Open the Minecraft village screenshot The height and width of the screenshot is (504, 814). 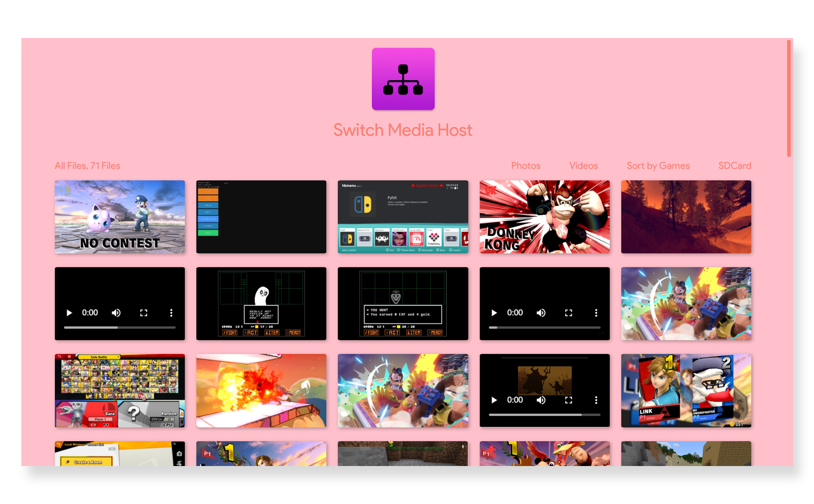pyautogui.click(x=686, y=453)
